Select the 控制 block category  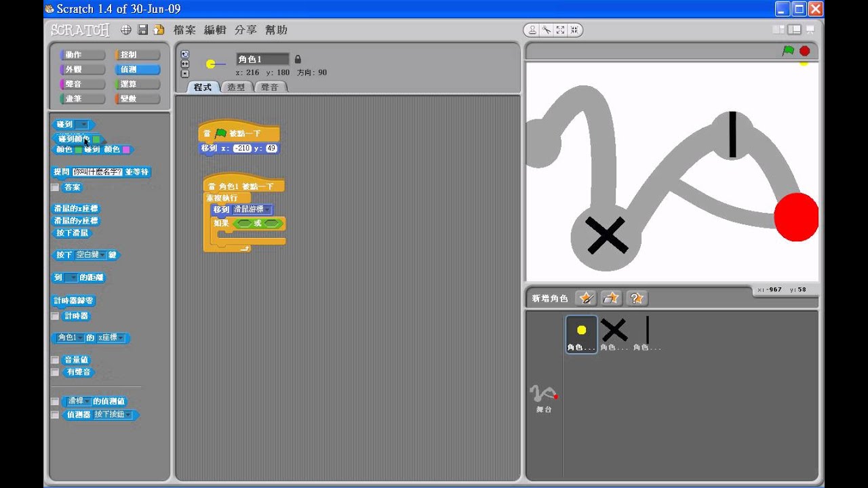point(138,55)
